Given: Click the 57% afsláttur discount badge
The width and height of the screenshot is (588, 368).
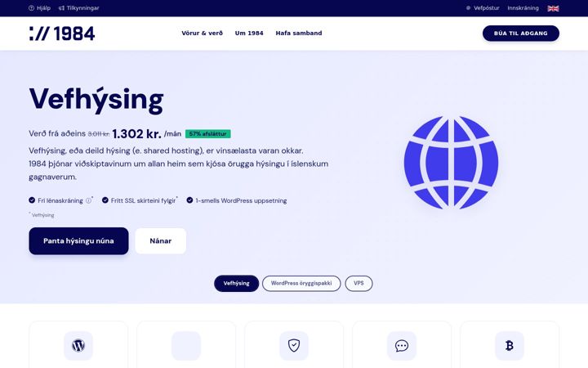Looking at the screenshot, I should pyautogui.click(x=208, y=133).
